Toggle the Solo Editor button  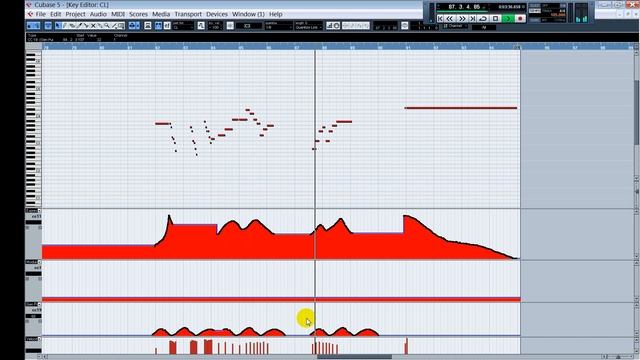[31, 26]
